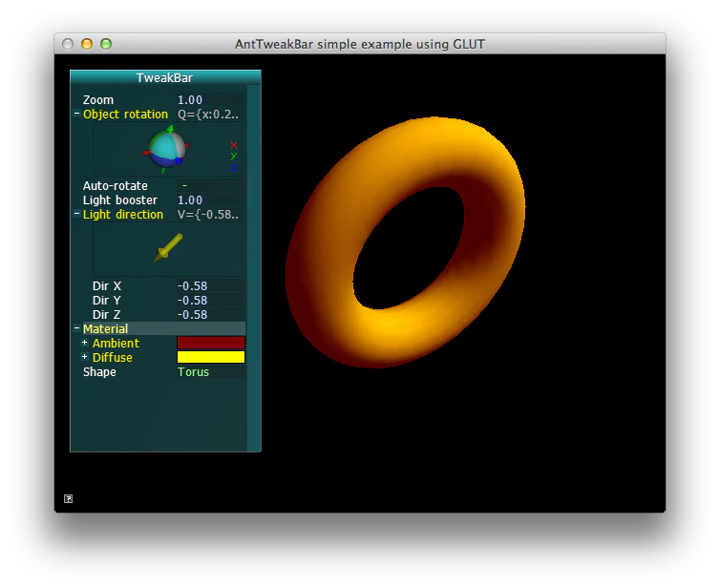Click the green Y axis label
Screen dimensions: 720x588
(234, 157)
